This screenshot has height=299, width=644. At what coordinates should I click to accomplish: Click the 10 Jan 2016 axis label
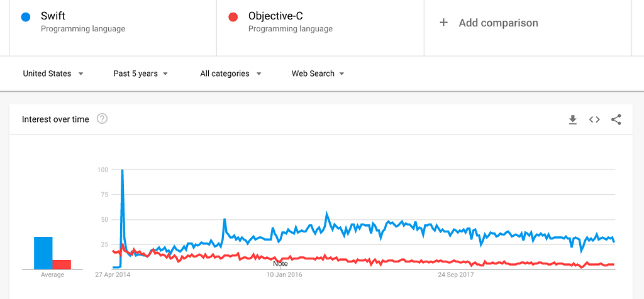[x=284, y=275]
